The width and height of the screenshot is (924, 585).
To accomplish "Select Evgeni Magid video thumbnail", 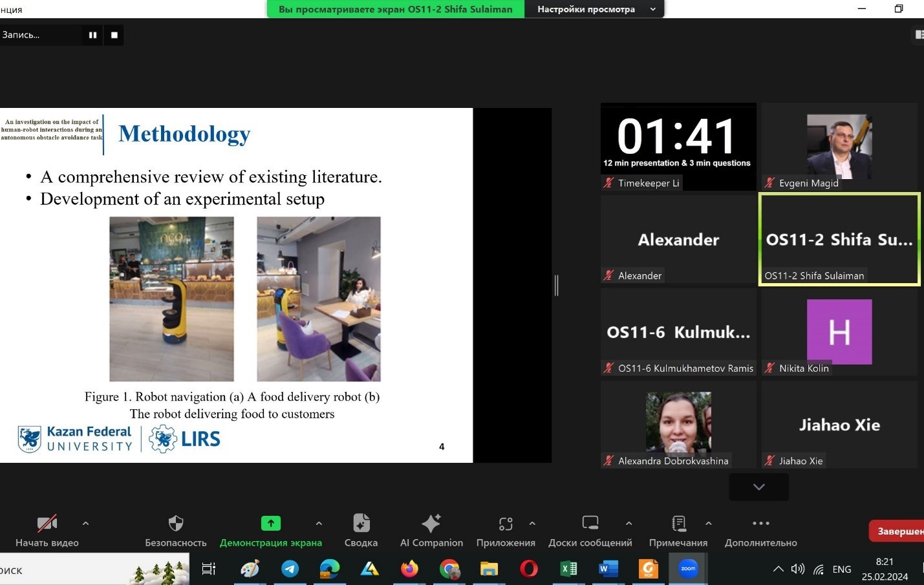I will [839, 147].
